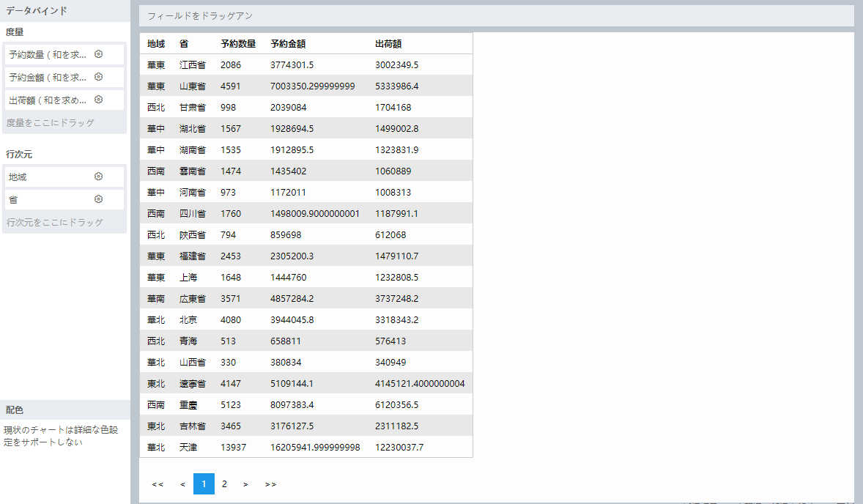Click the value 3002349.5 in 出荷額
Screen dimensions: 863x504
397,65
